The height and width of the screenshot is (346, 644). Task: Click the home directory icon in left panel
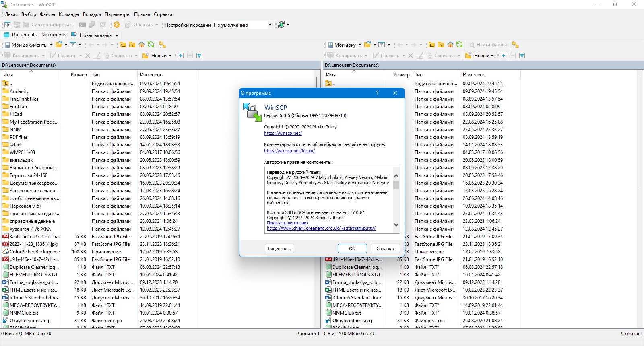[x=141, y=45]
